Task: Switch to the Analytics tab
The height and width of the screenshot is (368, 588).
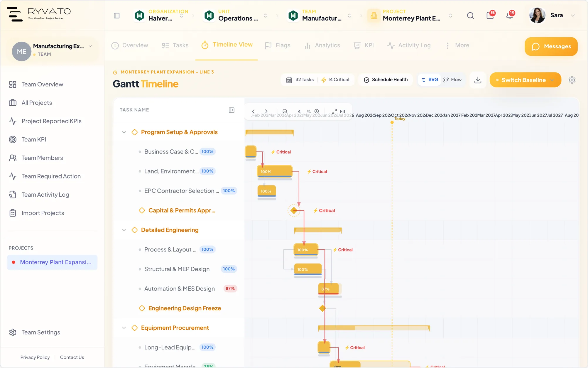Action: coord(322,45)
